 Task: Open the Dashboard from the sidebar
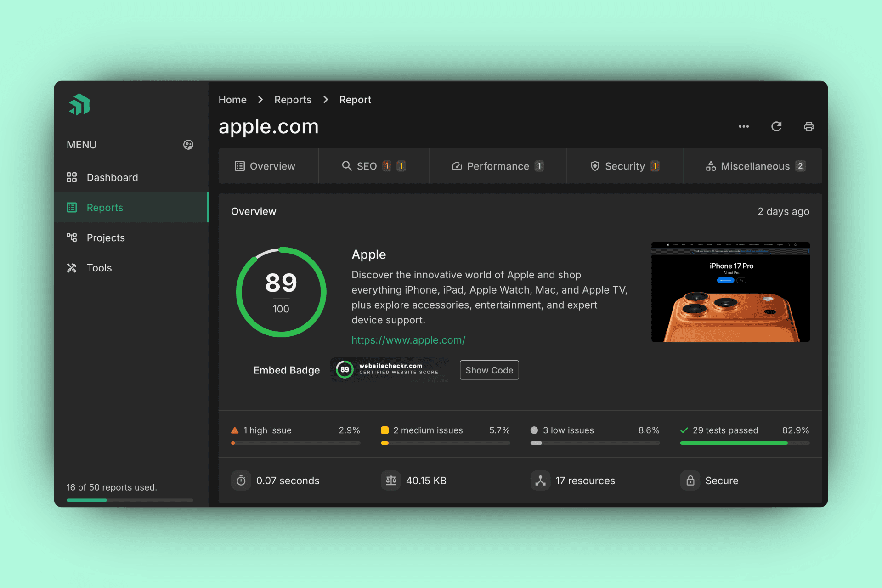coord(112,177)
